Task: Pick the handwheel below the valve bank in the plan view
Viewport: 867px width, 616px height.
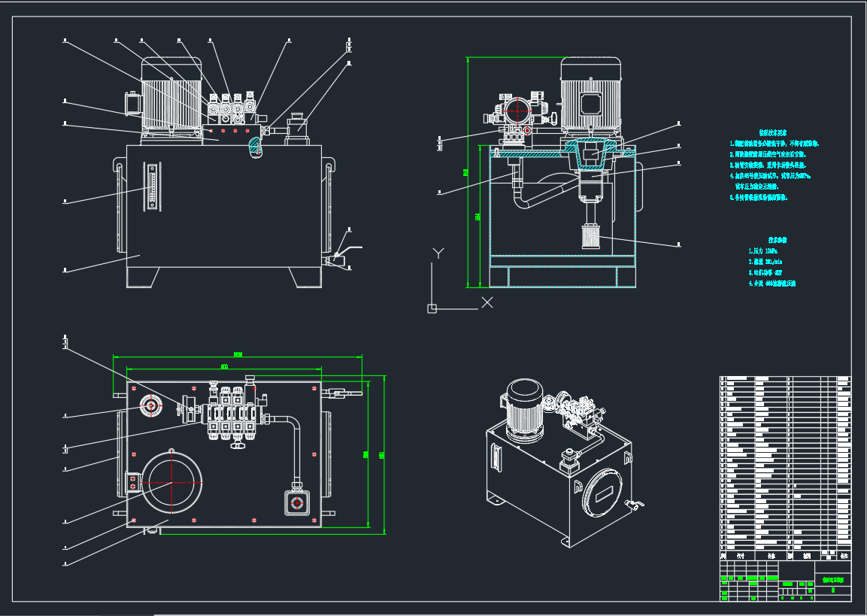Action: click(238, 445)
